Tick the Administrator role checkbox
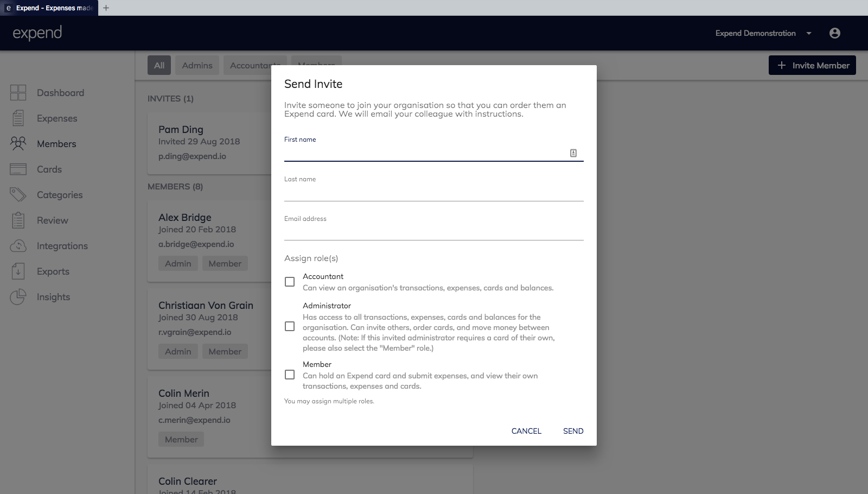 click(290, 326)
